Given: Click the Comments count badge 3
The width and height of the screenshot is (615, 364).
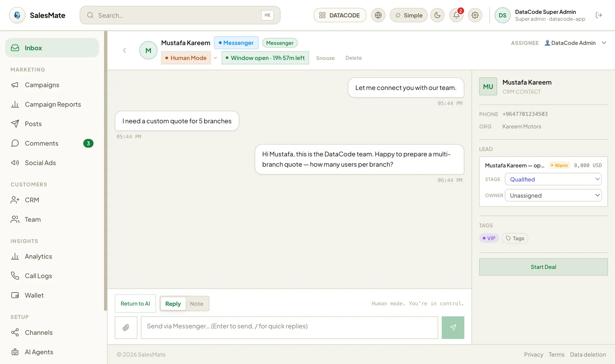Looking at the screenshot, I should point(88,143).
